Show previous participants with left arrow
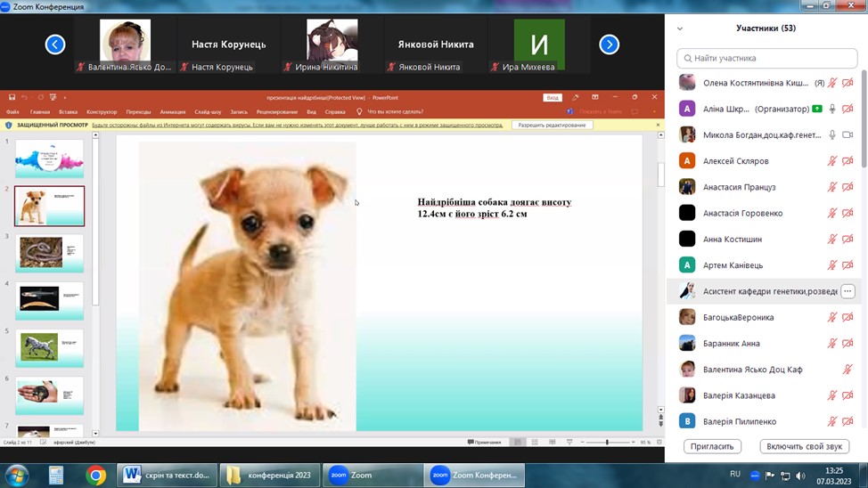Screen dimensions: 868x488 point(55,45)
